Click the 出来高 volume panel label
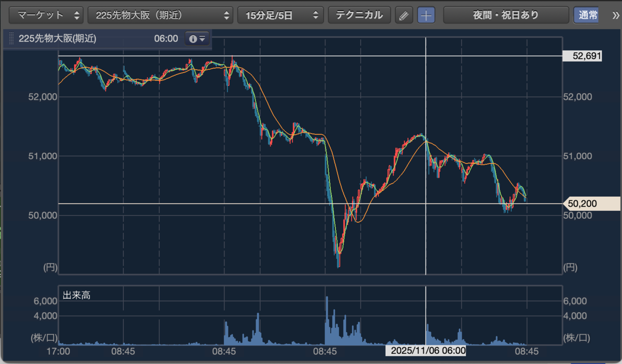Viewport: 622px width, 364px height. pyautogui.click(x=77, y=296)
